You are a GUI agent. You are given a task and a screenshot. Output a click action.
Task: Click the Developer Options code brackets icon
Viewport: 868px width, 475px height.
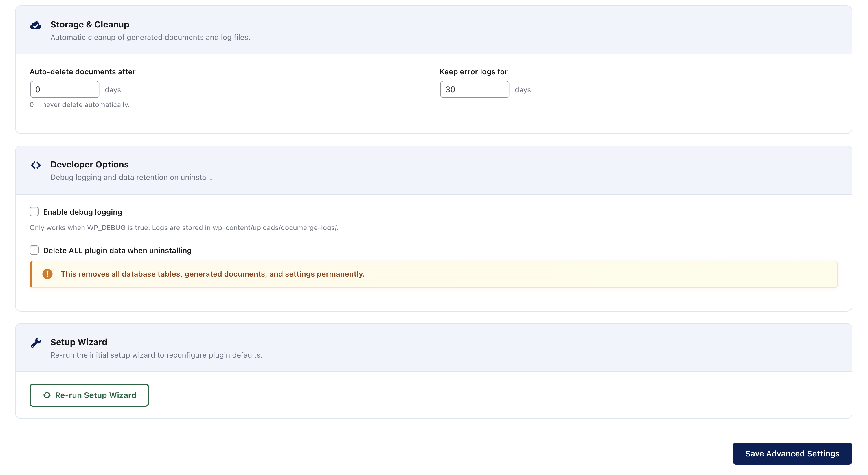(x=36, y=165)
